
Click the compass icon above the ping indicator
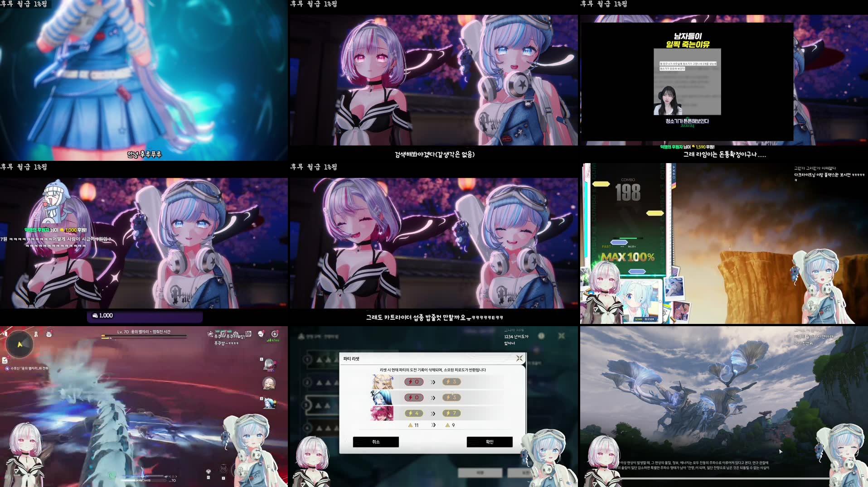point(275,333)
